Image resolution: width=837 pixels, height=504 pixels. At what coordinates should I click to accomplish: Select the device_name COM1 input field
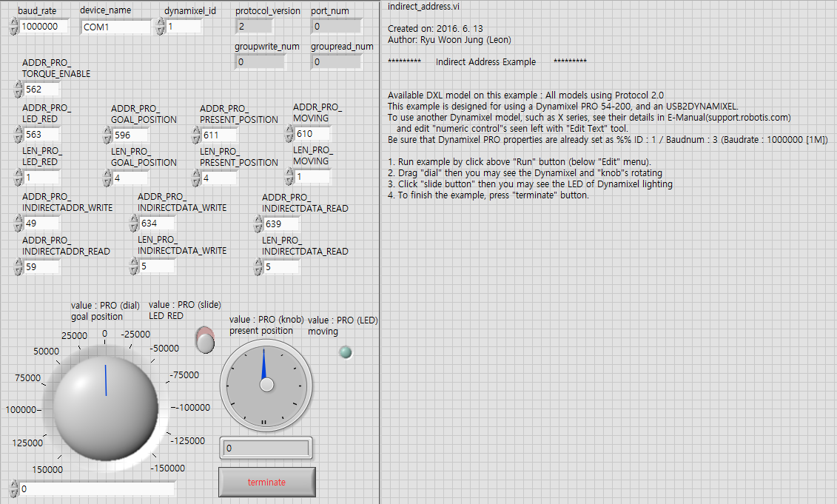pyautogui.click(x=115, y=27)
